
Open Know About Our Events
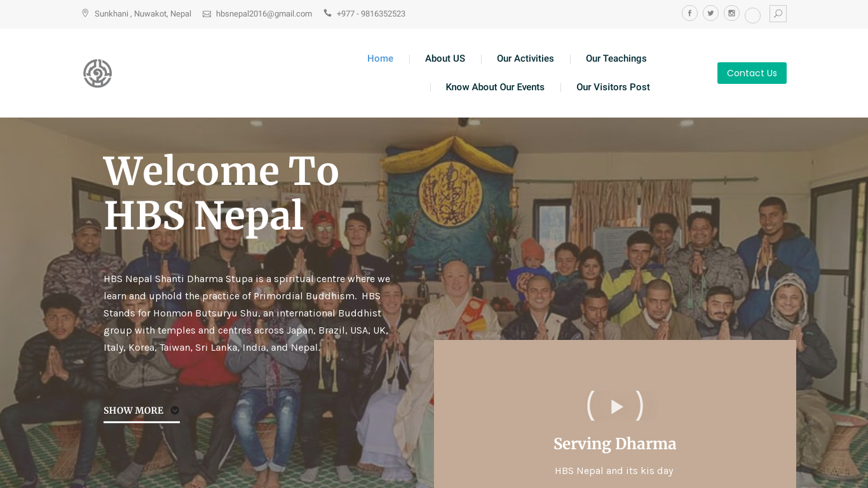(495, 87)
